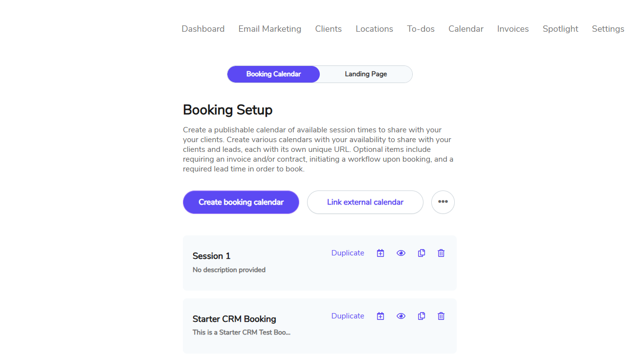Delete Starter CRM Booking with the trash icon
Image resolution: width=644 pixels, height=358 pixels.
tap(441, 316)
